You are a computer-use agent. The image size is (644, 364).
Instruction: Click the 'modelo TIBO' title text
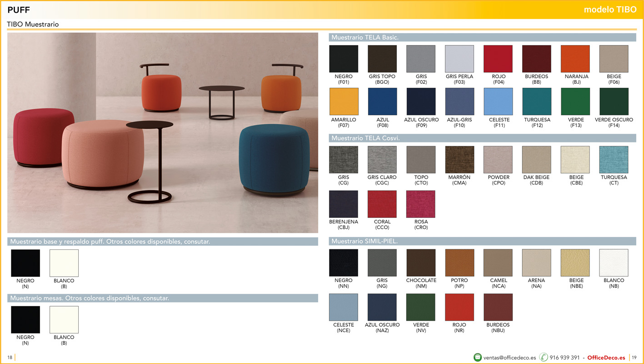610,10
